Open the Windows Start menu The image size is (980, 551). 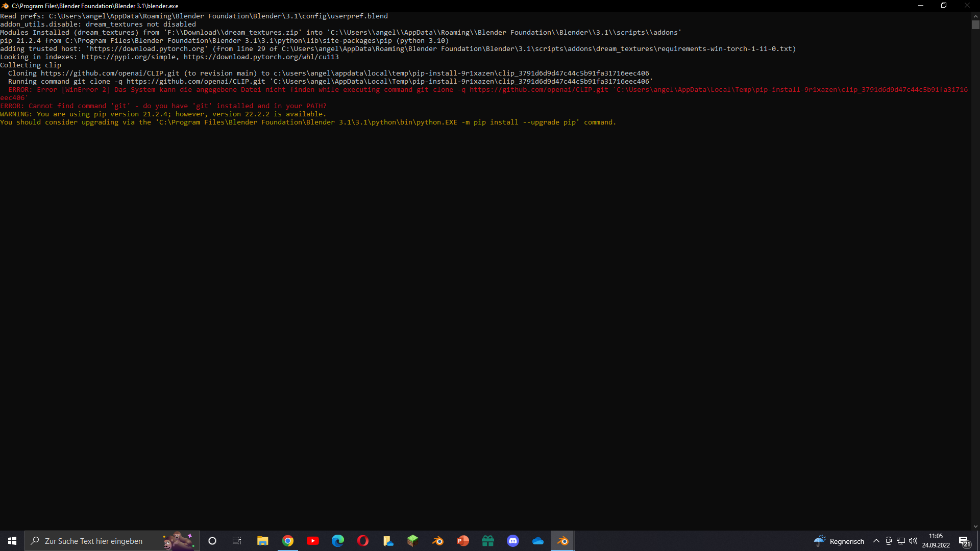(12, 541)
